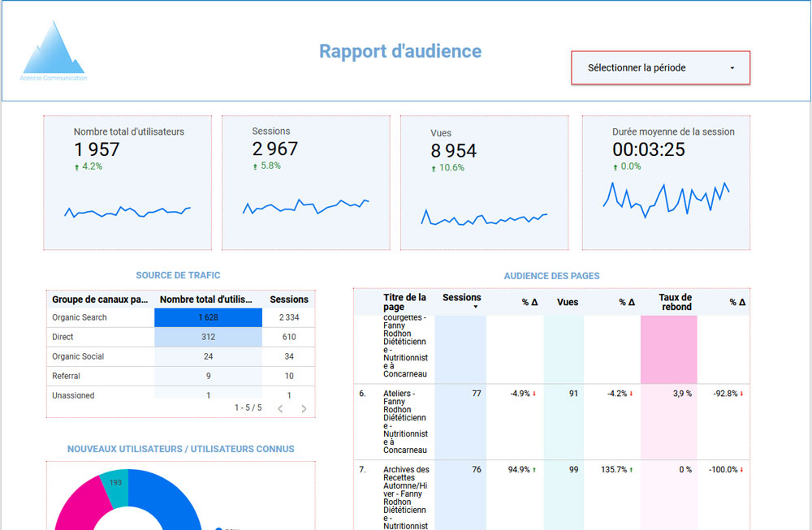Click the 5.8% sessions change indicator
Screen dimensions: 812x530
tap(266, 166)
